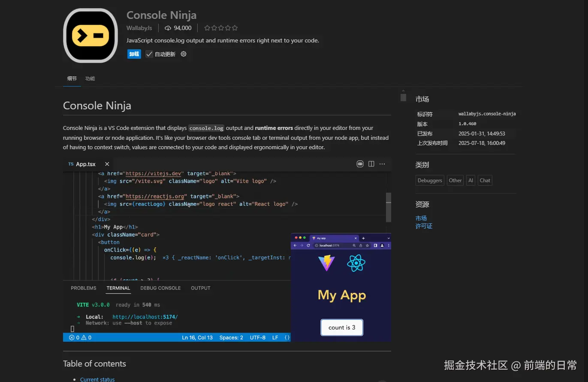The width and height of the screenshot is (588, 382).
Task: Click the last released date 2025-07-18, 16:00:49
Action: click(482, 143)
